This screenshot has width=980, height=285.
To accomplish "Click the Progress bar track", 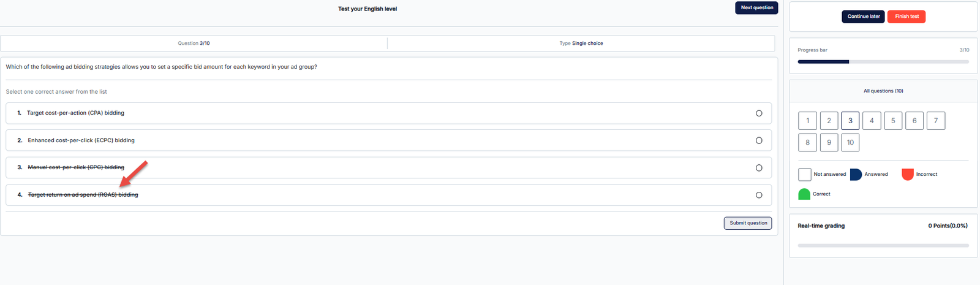I will pyautogui.click(x=883, y=62).
